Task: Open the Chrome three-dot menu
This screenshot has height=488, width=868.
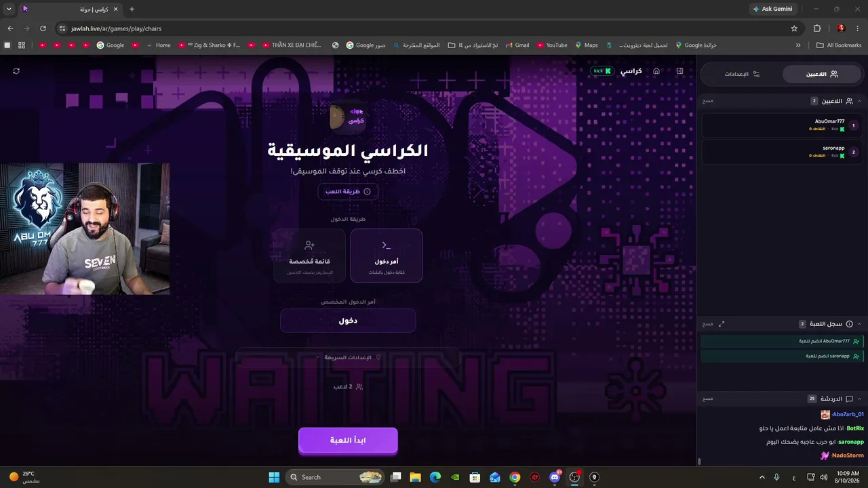Action: [x=858, y=28]
